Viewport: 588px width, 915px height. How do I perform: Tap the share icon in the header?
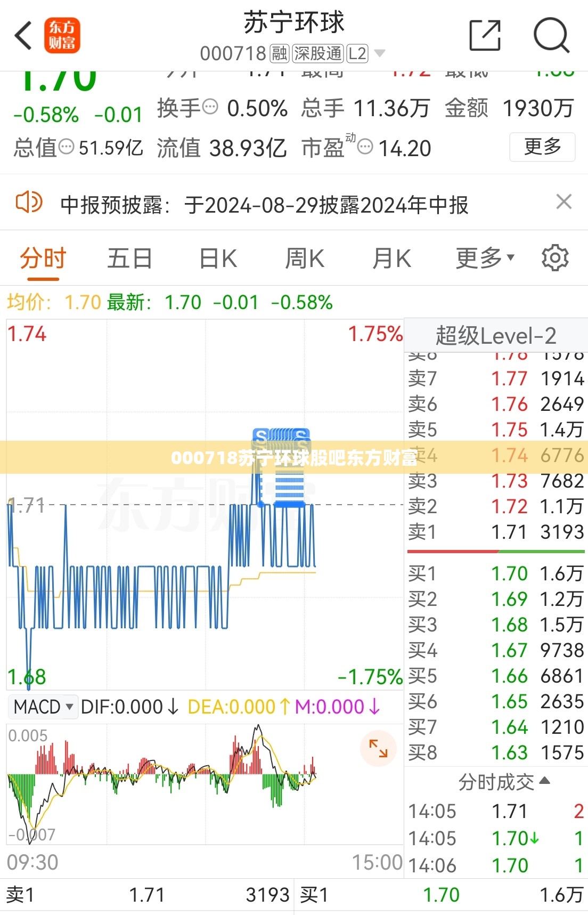[x=485, y=36]
